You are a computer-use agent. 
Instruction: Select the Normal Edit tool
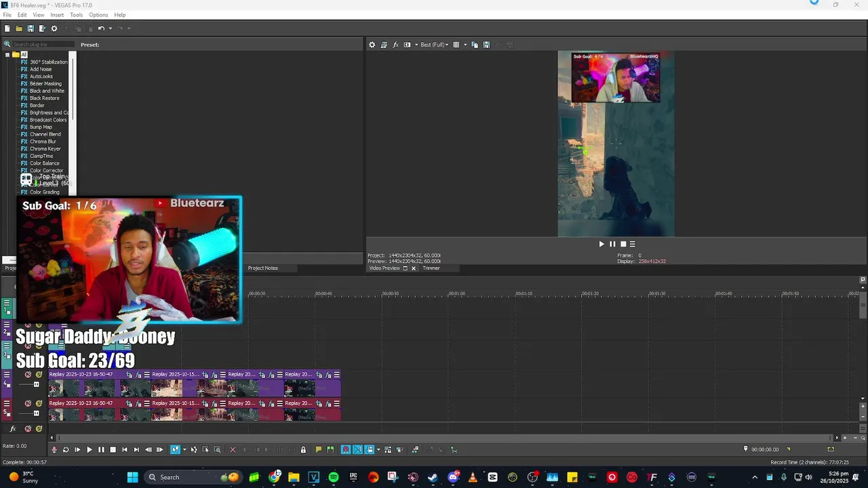(175, 449)
